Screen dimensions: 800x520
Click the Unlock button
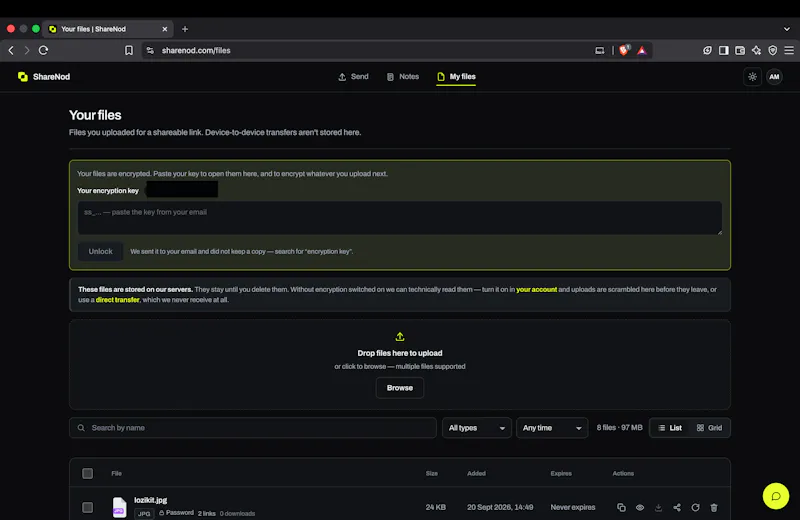101,251
